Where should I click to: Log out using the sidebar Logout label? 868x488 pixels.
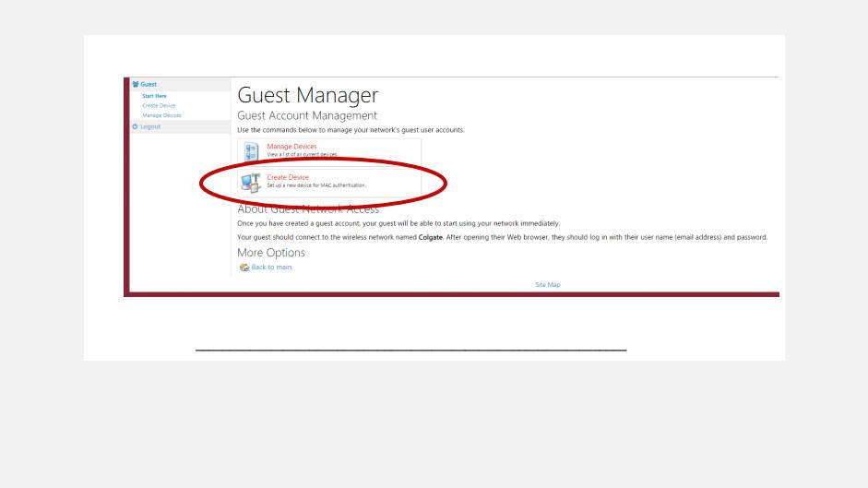click(x=151, y=126)
